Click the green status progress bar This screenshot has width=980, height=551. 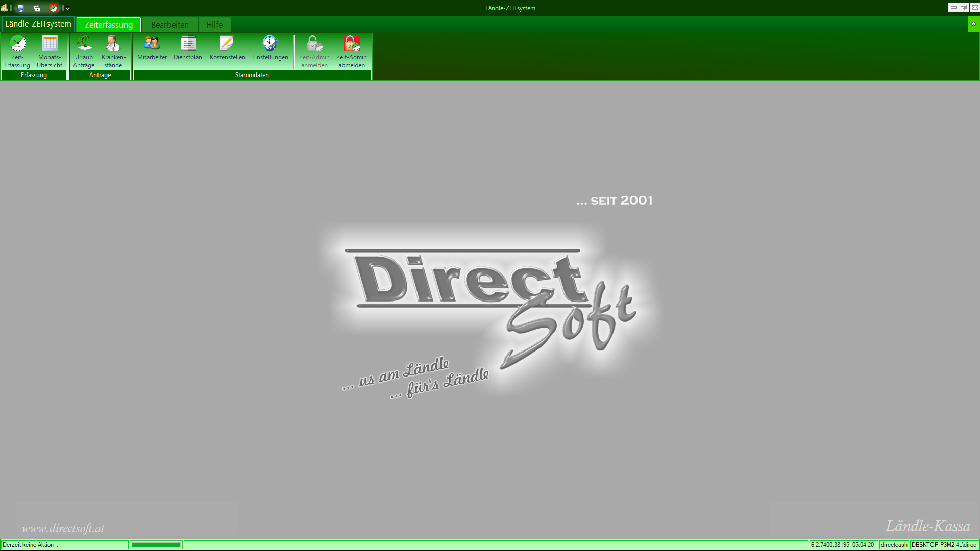pyautogui.click(x=156, y=545)
